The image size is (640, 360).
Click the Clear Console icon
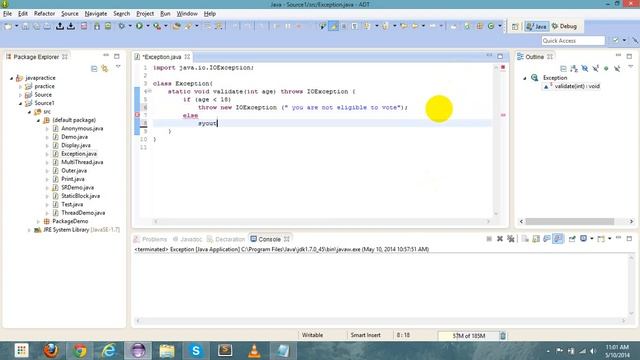(525, 239)
